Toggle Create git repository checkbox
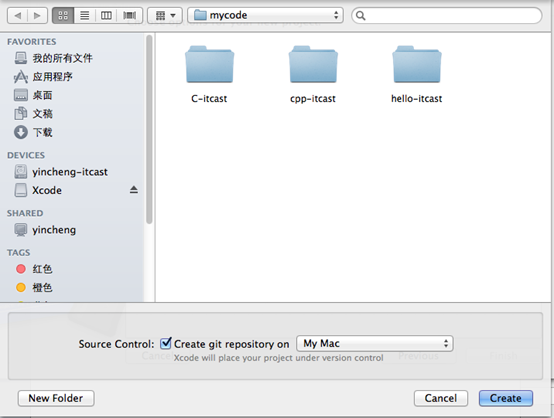The image size is (554, 418). click(x=165, y=343)
